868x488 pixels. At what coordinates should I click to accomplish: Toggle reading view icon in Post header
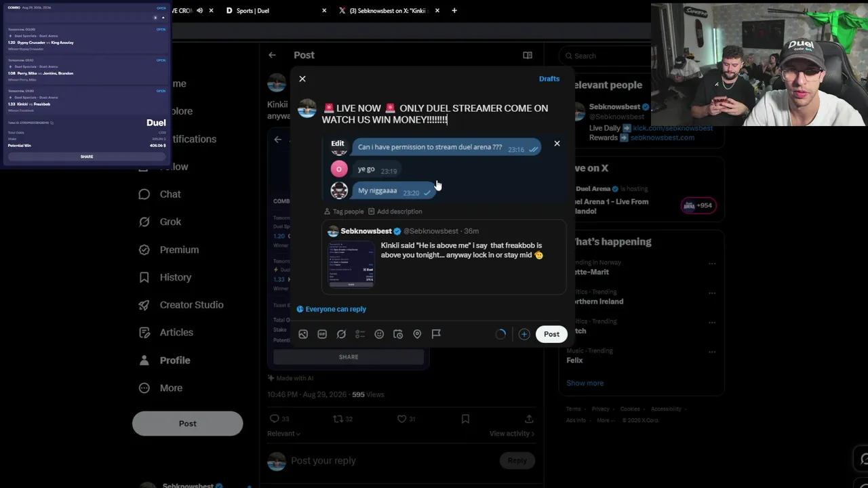coord(528,55)
